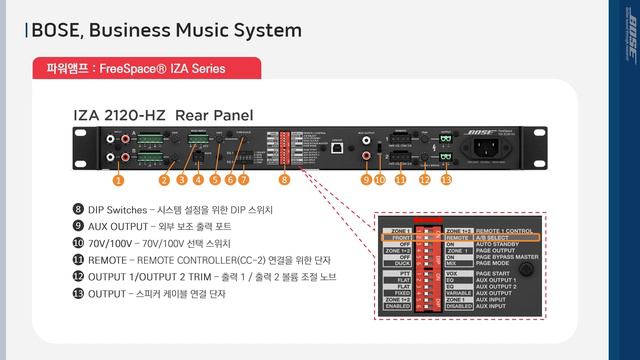This screenshot has width=640, height=360.
Task: Toggle the AUTO STANDBY DIP switch
Action: click(427, 244)
